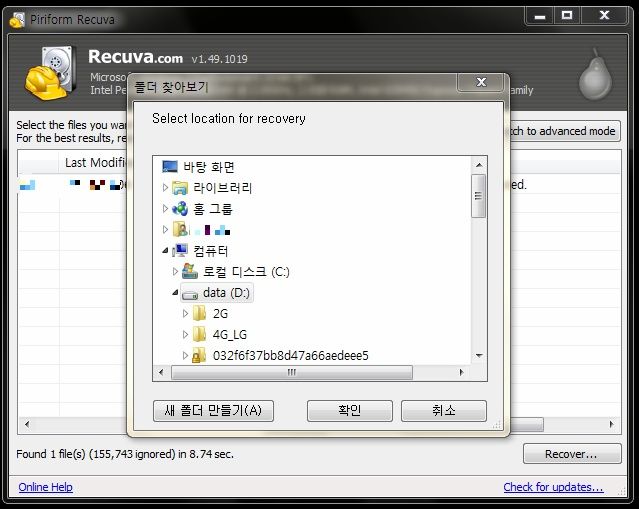Collapse the data (D:) tree node
The width and height of the screenshot is (639, 509).
175,292
